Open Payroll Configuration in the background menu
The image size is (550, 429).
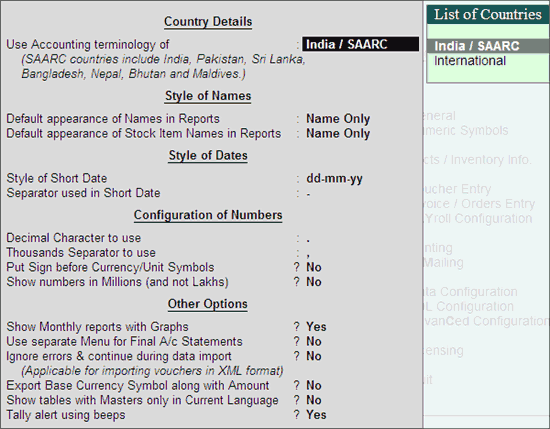coord(478,219)
